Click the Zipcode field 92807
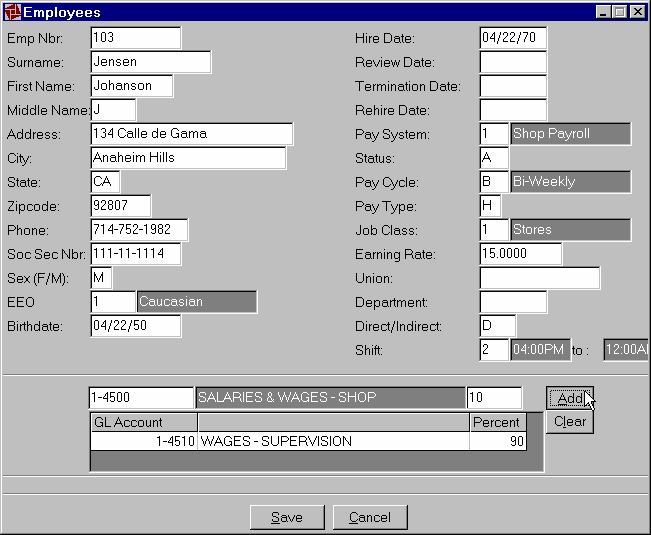The image size is (651, 535). pyautogui.click(x=120, y=206)
